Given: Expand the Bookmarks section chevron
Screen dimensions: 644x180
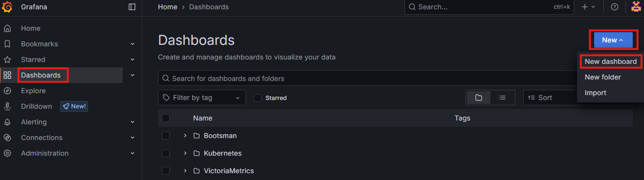Looking at the screenshot, I should point(133,44).
